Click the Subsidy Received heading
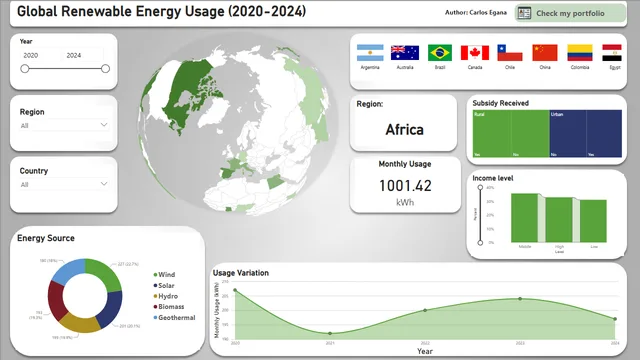 pos(500,103)
